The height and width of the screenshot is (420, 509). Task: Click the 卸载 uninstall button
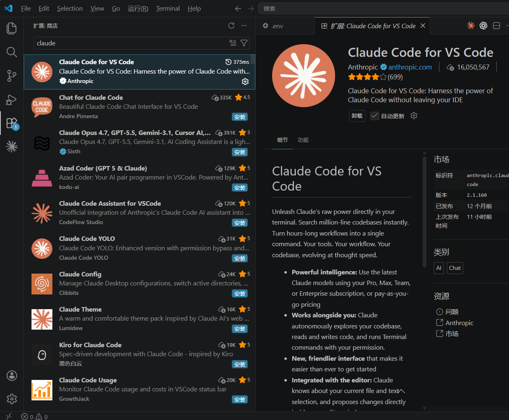[x=357, y=116]
